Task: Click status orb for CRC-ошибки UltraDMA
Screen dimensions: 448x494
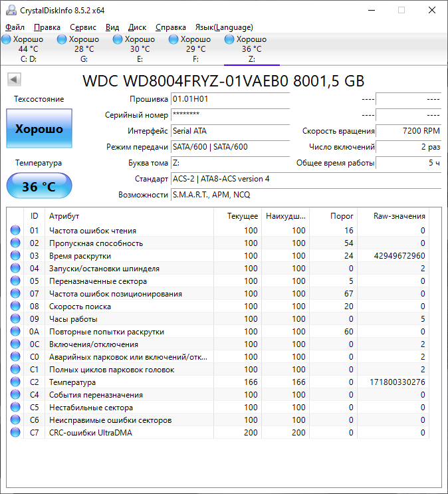Action: coord(15,433)
